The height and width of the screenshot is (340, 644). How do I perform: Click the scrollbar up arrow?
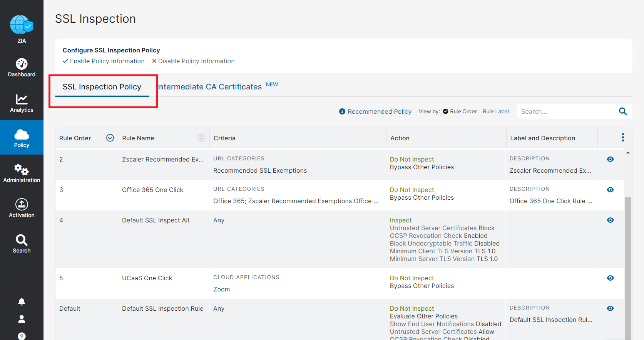point(628,153)
